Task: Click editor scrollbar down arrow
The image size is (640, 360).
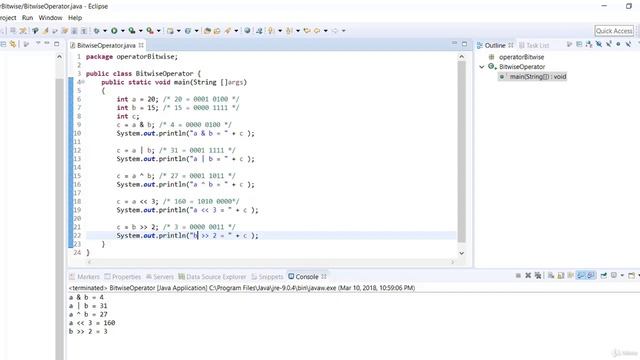Action: (462, 253)
